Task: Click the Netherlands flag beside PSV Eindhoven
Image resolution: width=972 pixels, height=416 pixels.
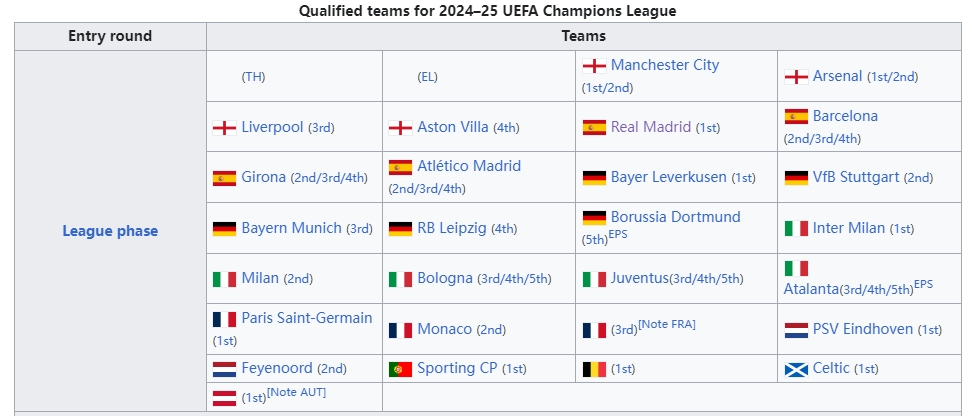Action: point(796,330)
